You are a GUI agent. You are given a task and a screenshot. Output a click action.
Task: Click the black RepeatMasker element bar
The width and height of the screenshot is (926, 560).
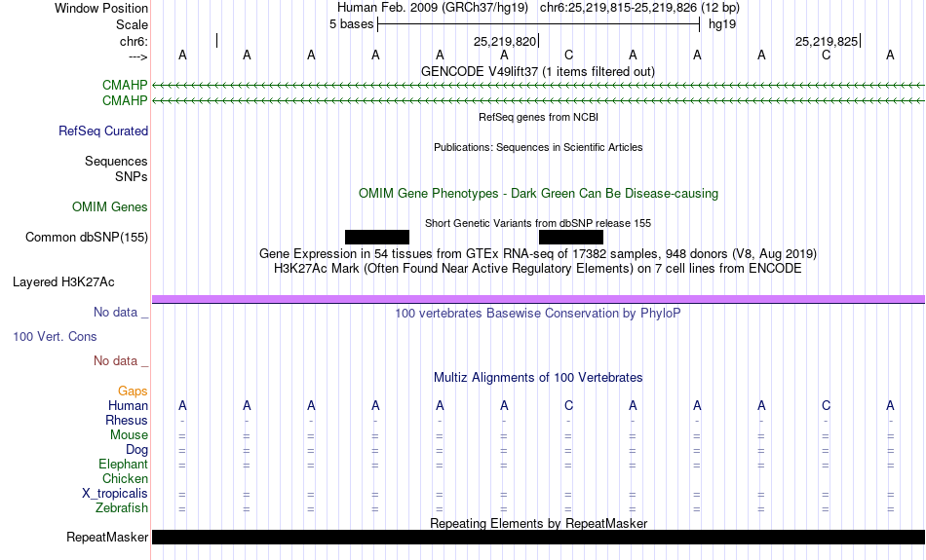coord(538,537)
